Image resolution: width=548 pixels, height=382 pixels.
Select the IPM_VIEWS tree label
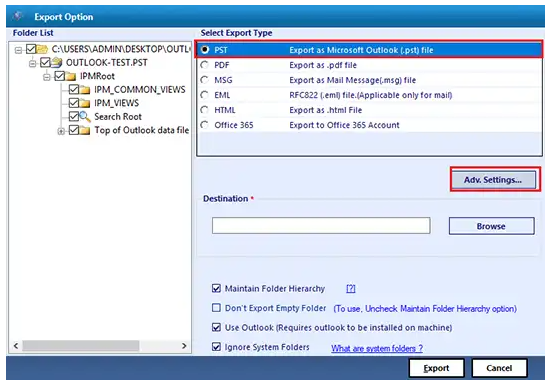point(116,103)
